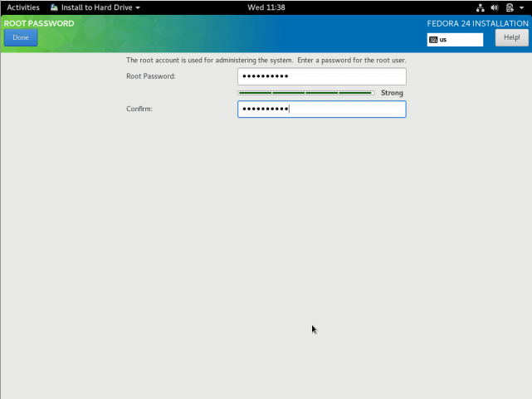This screenshot has width=532, height=399.
Task: Open the Install to Hard Drive menu
Action: tap(95, 7)
